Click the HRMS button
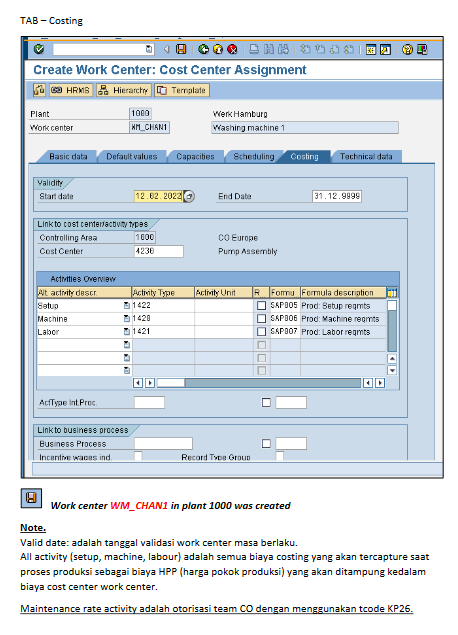 (x=71, y=90)
